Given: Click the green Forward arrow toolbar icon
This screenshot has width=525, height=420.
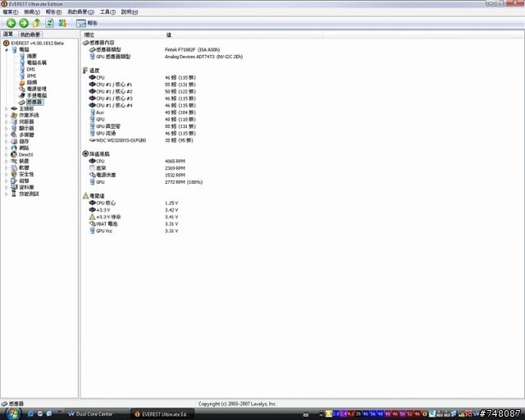Looking at the screenshot, I should coord(24,23).
